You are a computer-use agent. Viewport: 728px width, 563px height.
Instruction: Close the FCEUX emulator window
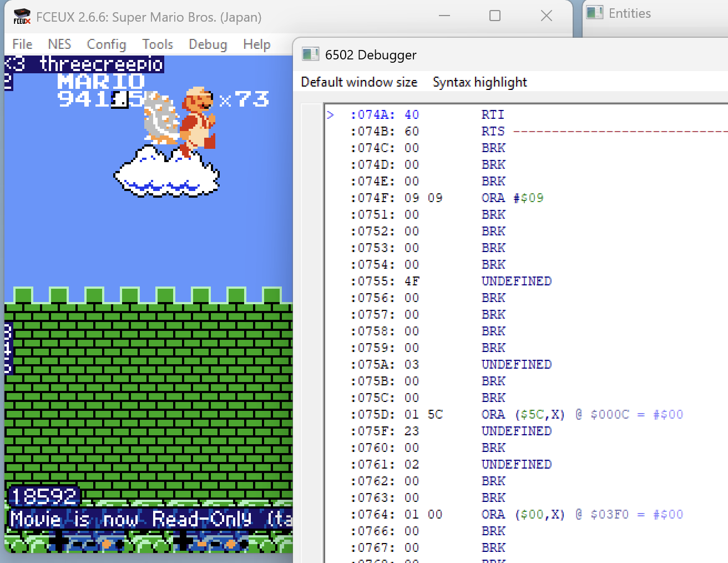tap(546, 16)
